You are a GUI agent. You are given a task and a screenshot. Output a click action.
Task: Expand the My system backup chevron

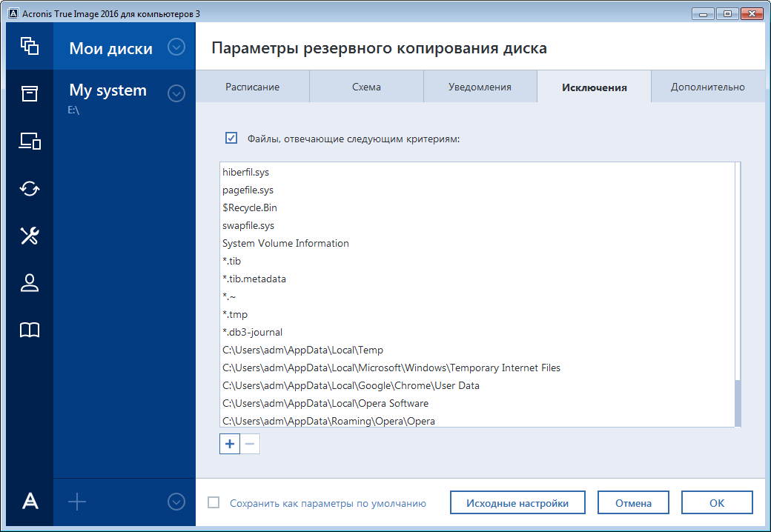(x=176, y=94)
